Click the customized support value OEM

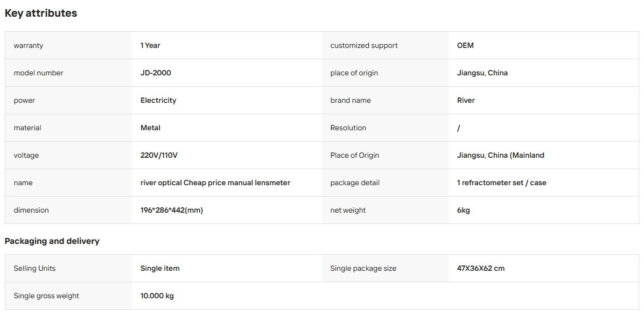(465, 46)
